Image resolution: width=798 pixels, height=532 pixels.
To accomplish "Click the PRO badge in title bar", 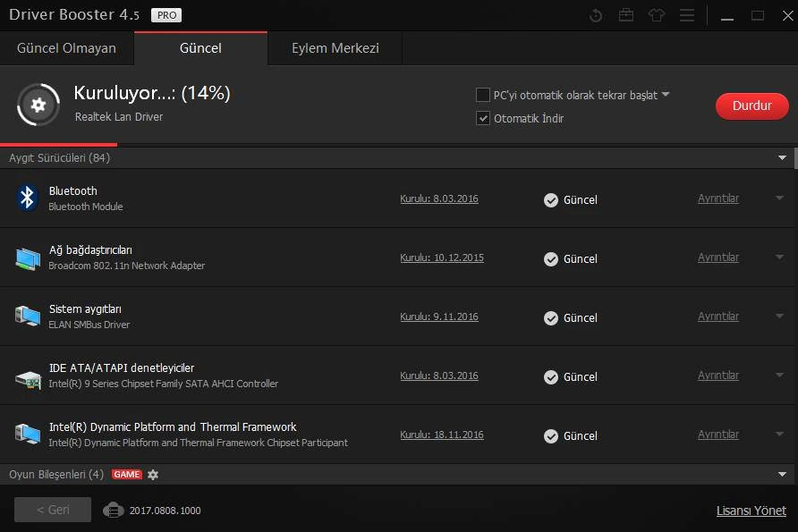I will coord(166,15).
